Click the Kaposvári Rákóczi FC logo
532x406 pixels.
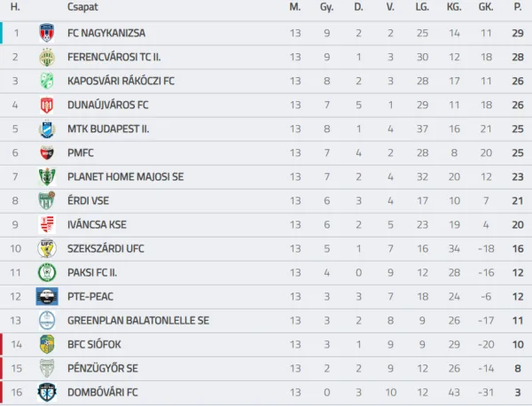pos(47,82)
